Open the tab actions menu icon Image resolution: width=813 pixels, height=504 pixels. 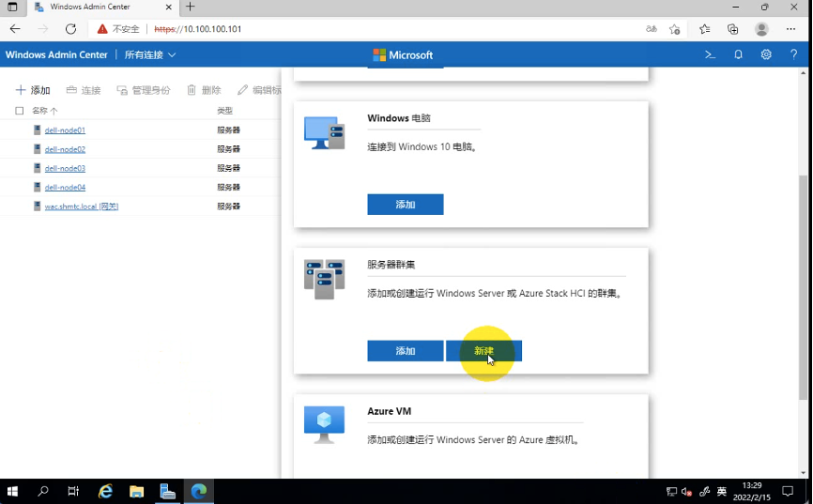[x=12, y=7]
